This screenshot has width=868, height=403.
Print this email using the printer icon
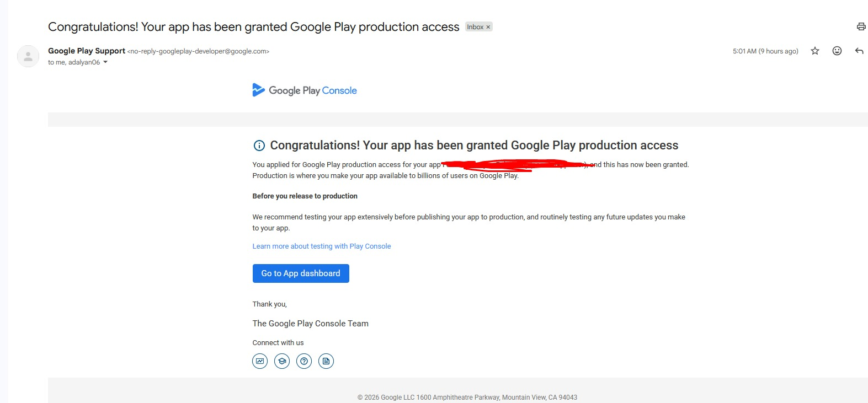(x=861, y=26)
